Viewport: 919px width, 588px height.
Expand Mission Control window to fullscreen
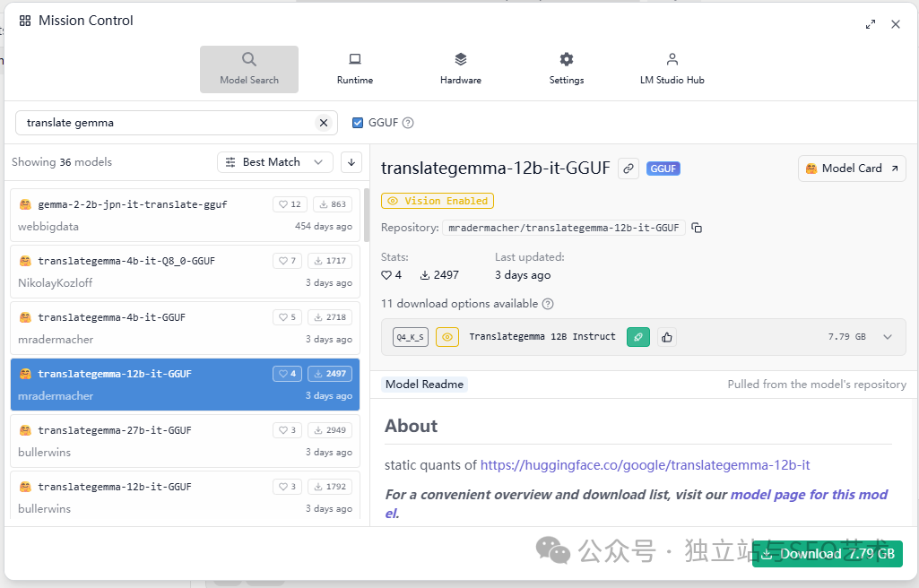tap(871, 24)
